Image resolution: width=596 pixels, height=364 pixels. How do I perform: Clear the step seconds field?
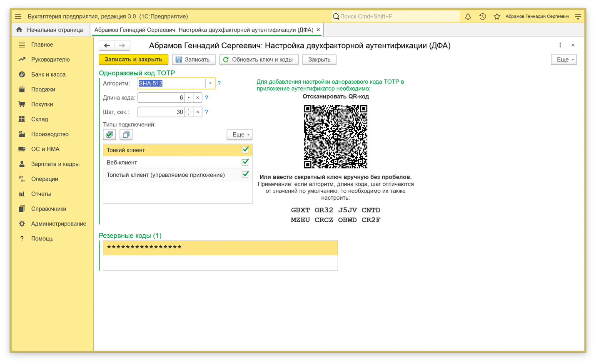tap(198, 112)
